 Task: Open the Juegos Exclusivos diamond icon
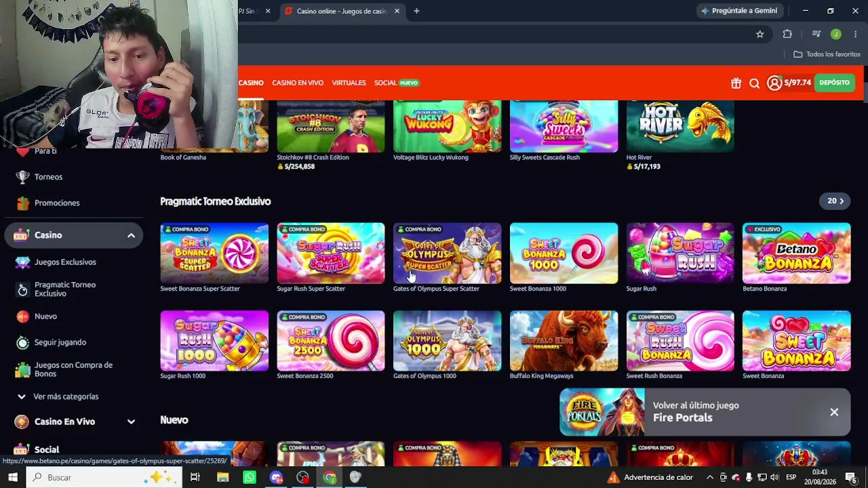[x=23, y=262]
